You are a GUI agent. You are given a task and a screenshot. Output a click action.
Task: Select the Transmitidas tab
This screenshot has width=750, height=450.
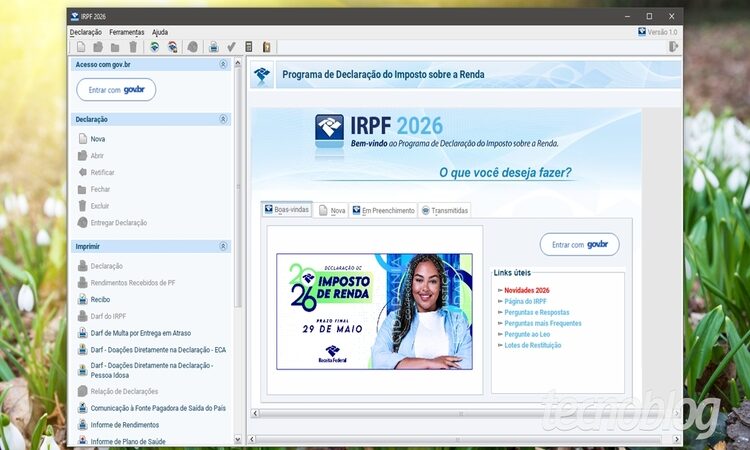click(443, 210)
